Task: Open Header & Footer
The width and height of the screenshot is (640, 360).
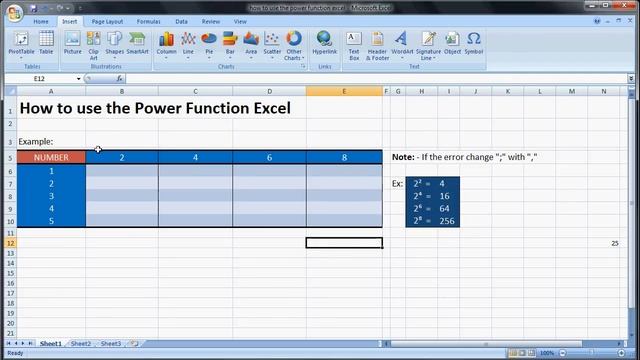Action: (x=377, y=46)
